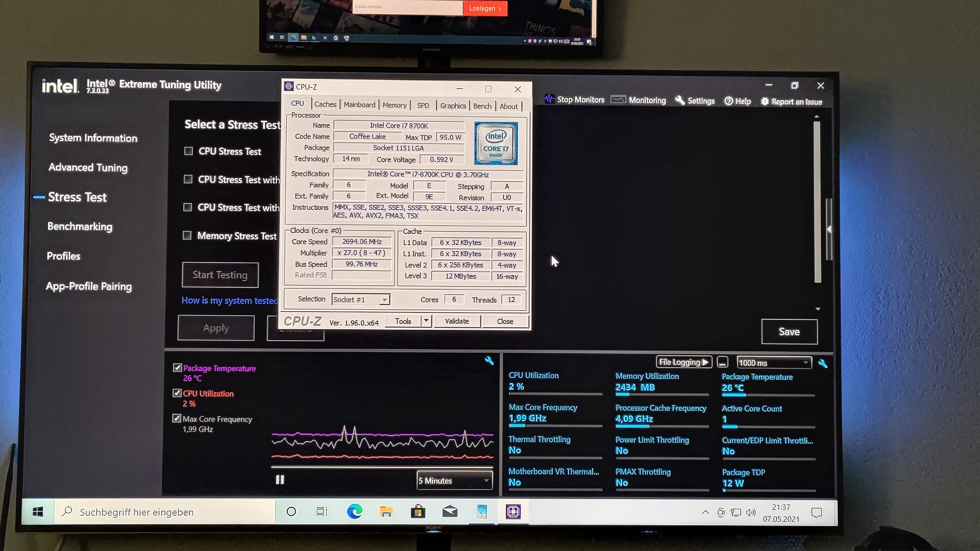Open Profiles in XTU sidebar
980x551 pixels.
[64, 256]
